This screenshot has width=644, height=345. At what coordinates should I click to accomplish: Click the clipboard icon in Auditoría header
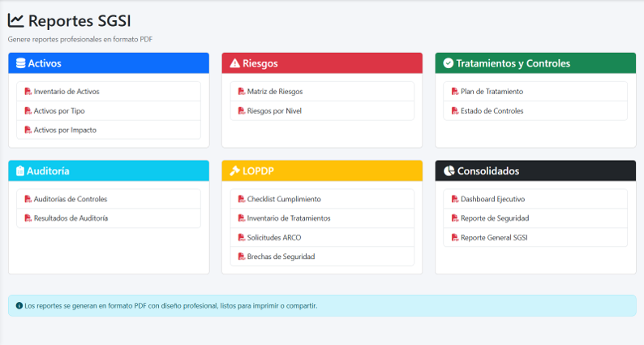point(20,170)
